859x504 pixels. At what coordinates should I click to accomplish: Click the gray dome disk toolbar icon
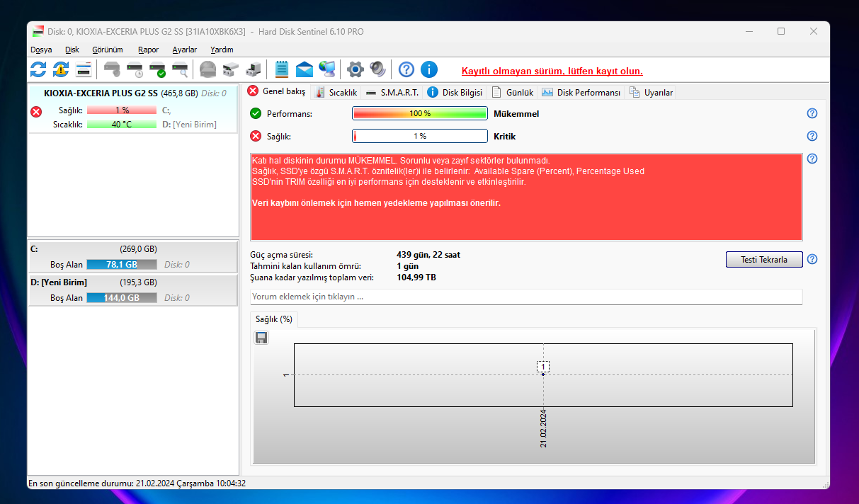point(208,69)
